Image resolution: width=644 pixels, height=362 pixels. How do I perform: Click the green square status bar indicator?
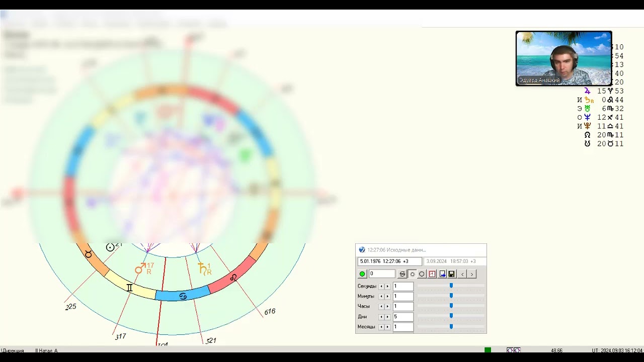coord(488,350)
